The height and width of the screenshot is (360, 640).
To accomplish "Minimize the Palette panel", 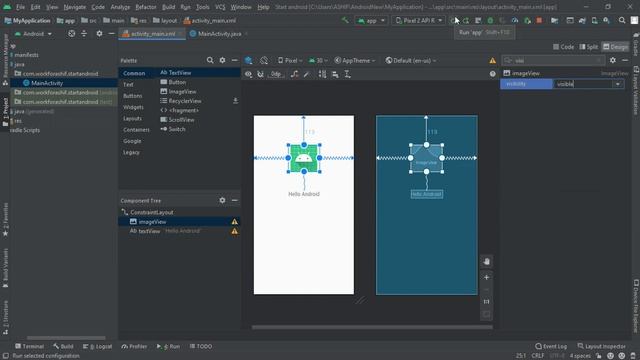I will (x=234, y=60).
